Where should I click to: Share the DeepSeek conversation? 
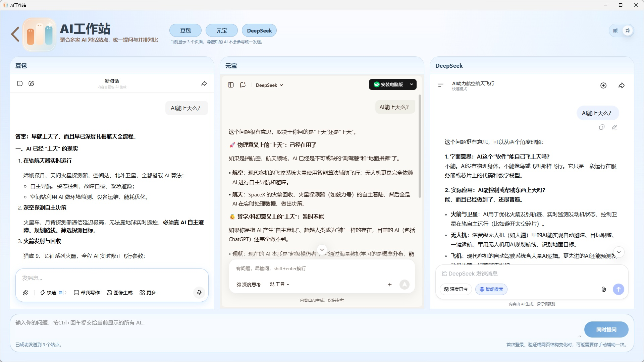622,85
